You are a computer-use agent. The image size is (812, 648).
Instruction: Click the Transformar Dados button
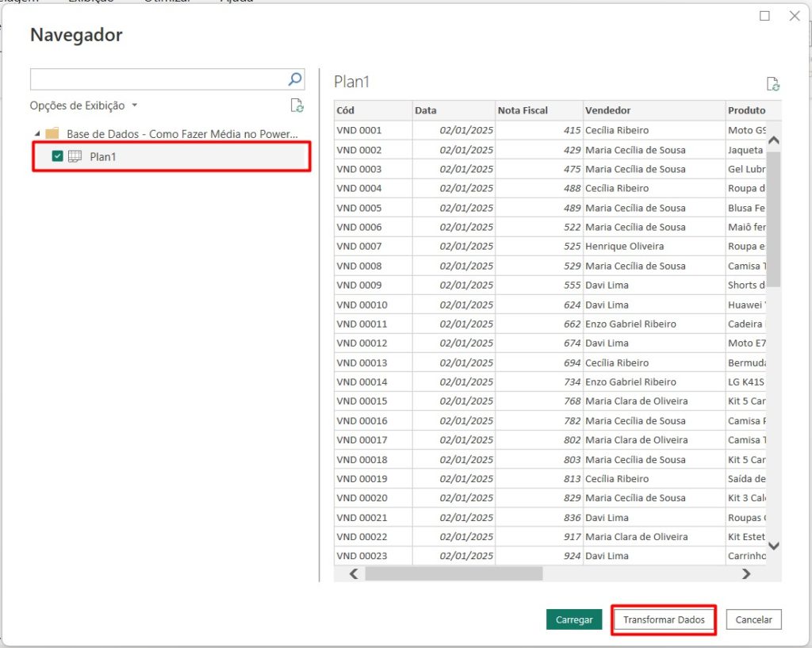click(x=664, y=620)
